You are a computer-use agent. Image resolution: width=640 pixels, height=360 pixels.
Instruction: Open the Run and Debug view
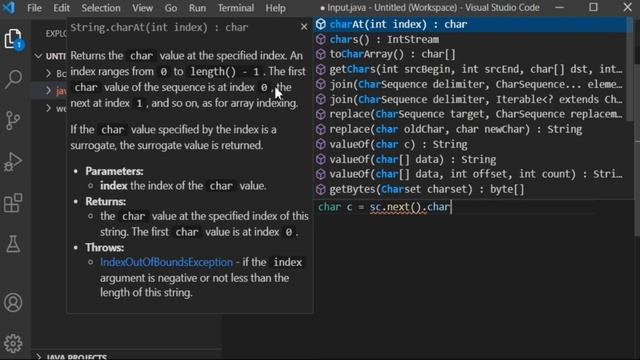[13, 162]
